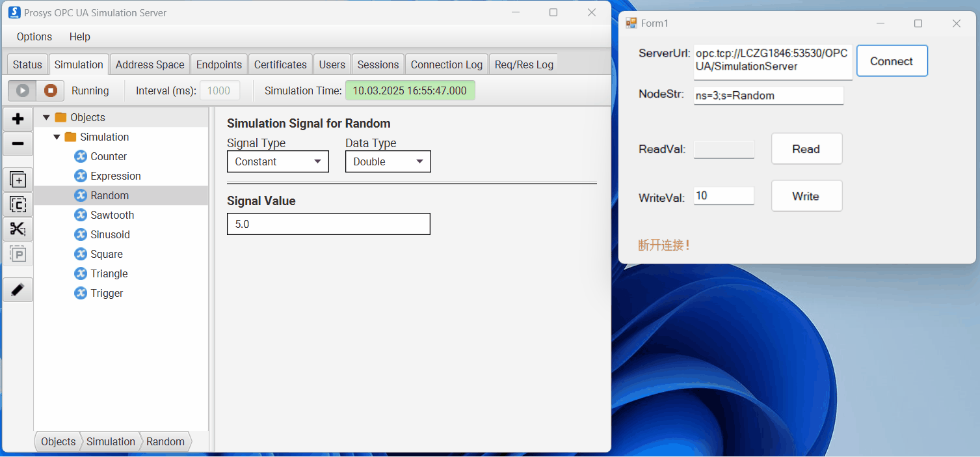Switch to the Req/Res Log tab
Viewport: 980px width, 457px height.
(524, 64)
